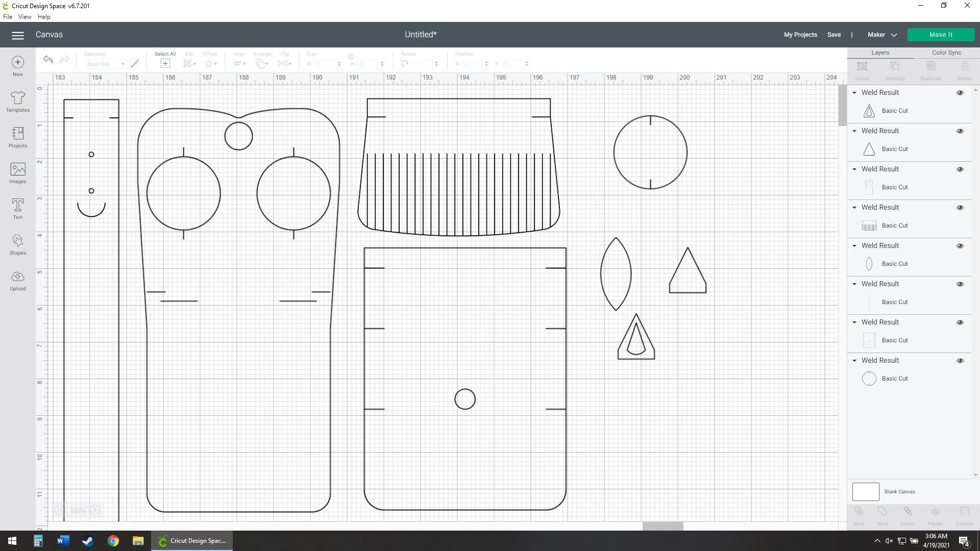
Task: Toggle visibility of the last Weld Result layer
Action: click(960, 360)
